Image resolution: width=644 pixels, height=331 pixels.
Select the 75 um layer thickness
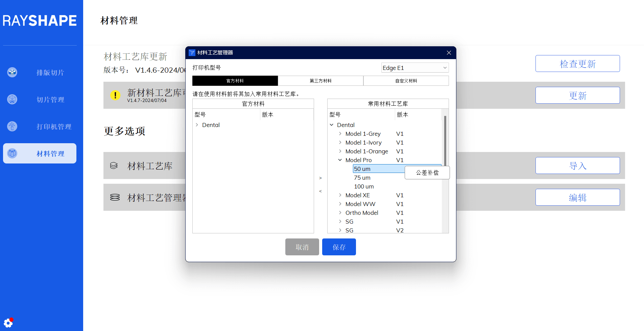(362, 178)
